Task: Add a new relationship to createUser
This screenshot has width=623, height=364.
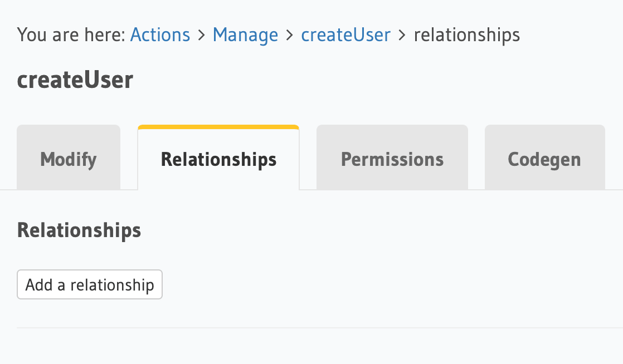Action: [89, 284]
